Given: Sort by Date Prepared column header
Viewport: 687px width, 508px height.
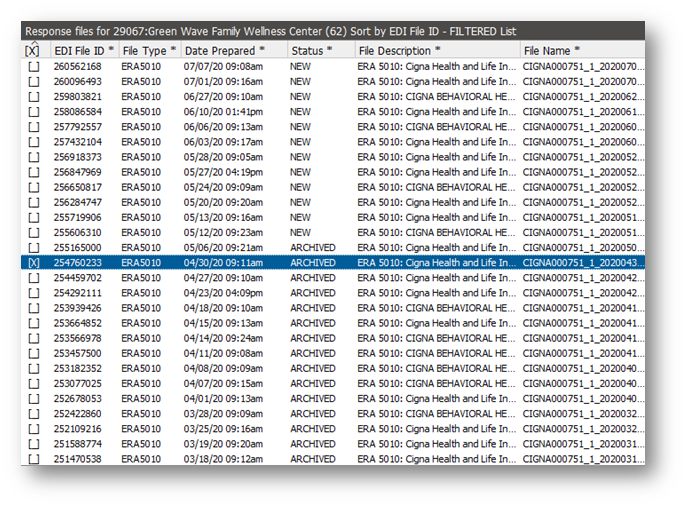Looking at the screenshot, I should coord(224,50).
